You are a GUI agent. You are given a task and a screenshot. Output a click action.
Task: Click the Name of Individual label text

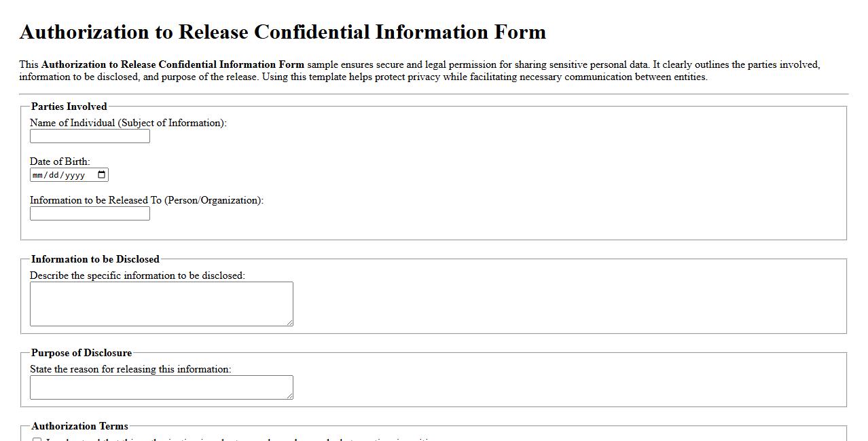128,123
